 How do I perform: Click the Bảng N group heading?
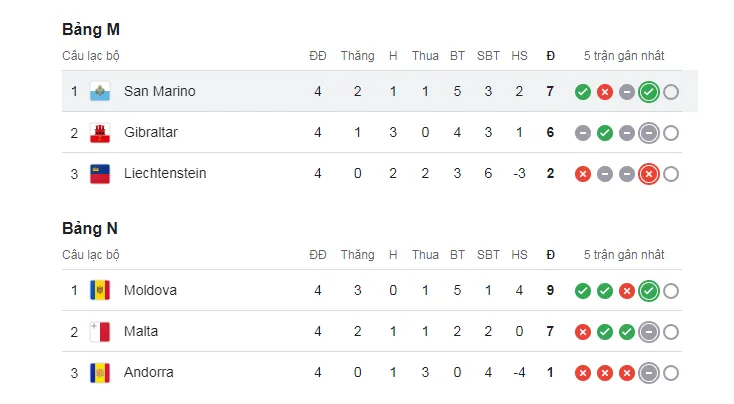pyautogui.click(x=91, y=229)
